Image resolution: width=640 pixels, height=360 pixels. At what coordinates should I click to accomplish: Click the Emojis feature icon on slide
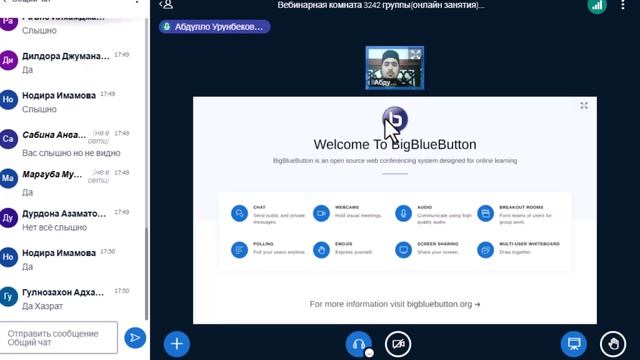(x=321, y=249)
